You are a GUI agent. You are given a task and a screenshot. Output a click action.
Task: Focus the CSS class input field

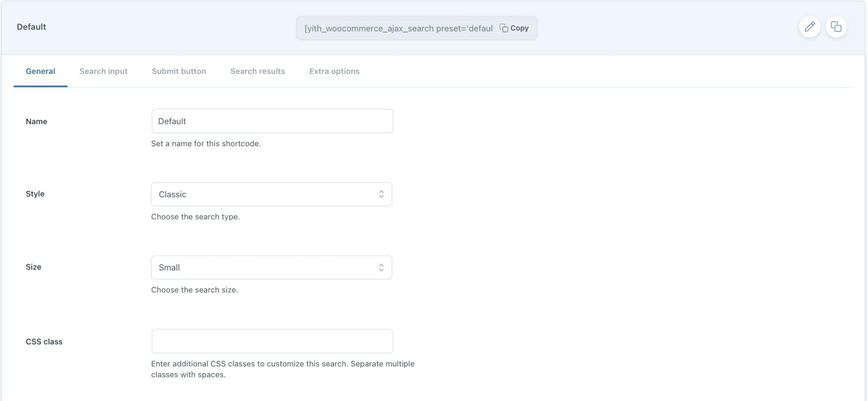click(x=272, y=341)
